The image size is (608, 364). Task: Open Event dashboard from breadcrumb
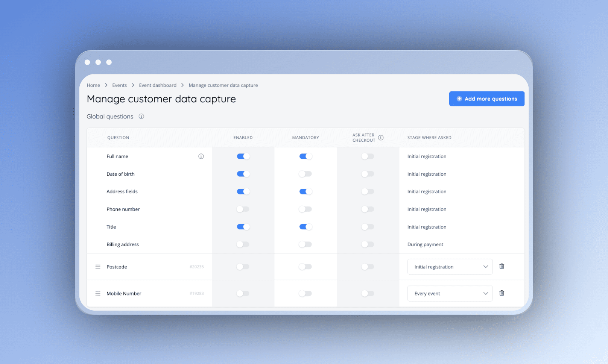pyautogui.click(x=158, y=85)
